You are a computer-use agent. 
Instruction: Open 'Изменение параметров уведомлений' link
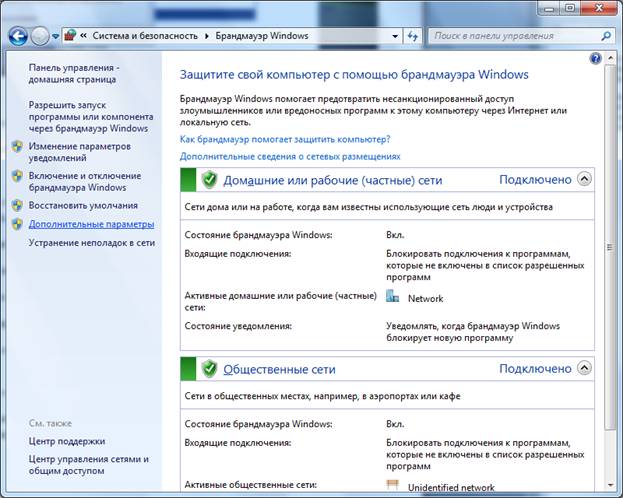79,152
